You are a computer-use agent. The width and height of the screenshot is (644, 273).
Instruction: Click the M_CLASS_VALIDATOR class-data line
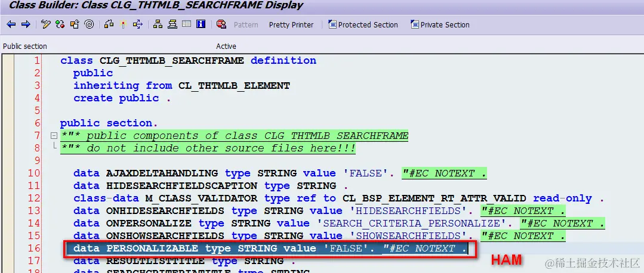(x=339, y=198)
